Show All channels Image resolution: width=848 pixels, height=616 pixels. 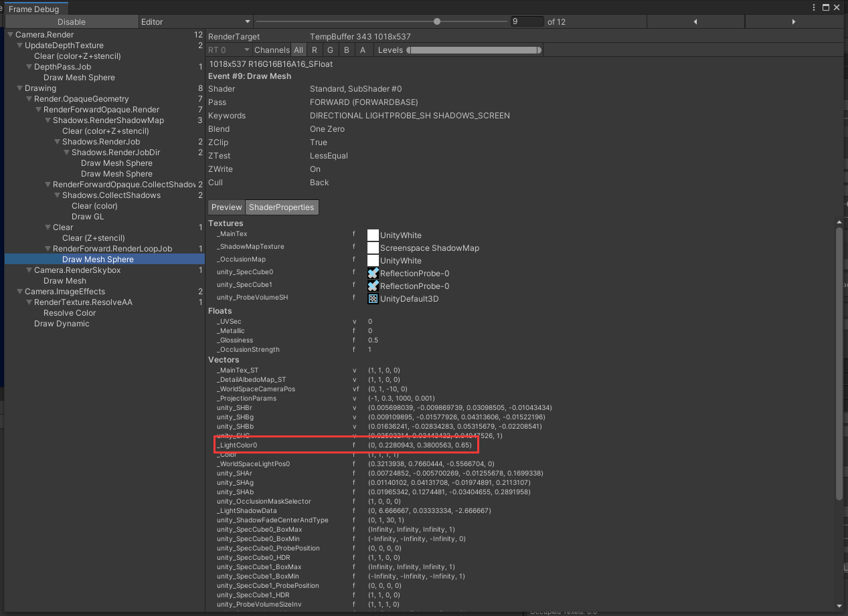(x=299, y=50)
